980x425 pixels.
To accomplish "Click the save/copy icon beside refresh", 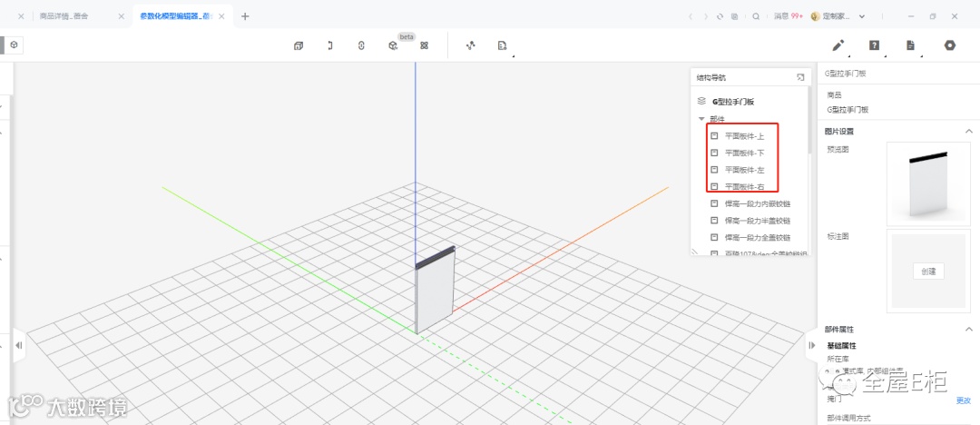I will pos(734,16).
